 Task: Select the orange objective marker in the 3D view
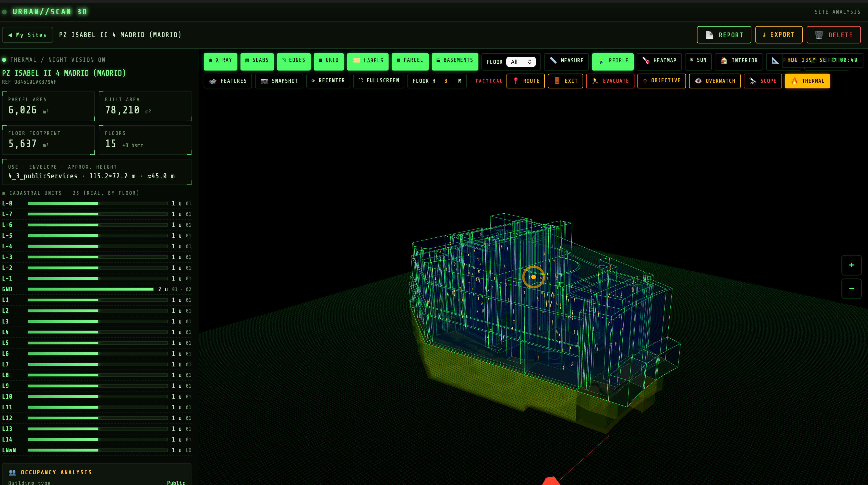533,277
